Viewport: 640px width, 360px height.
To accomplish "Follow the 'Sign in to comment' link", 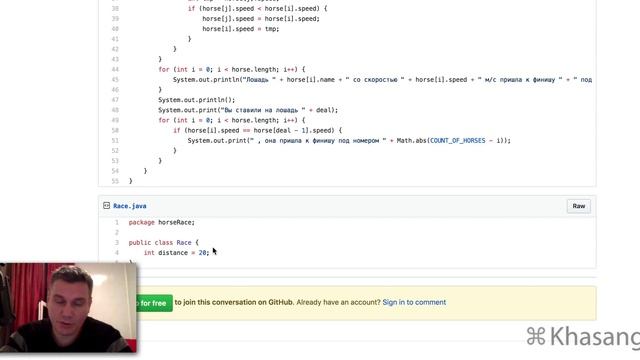I will click(x=414, y=302).
